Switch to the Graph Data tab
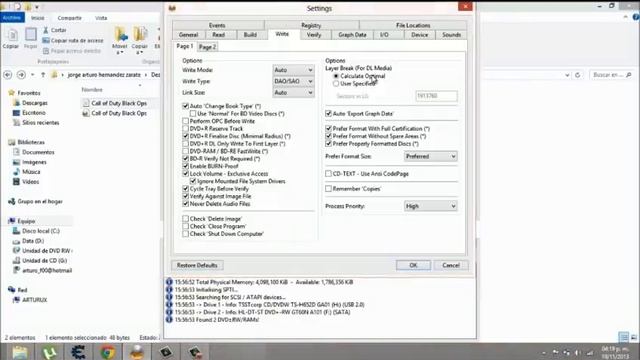 click(x=352, y=35)
